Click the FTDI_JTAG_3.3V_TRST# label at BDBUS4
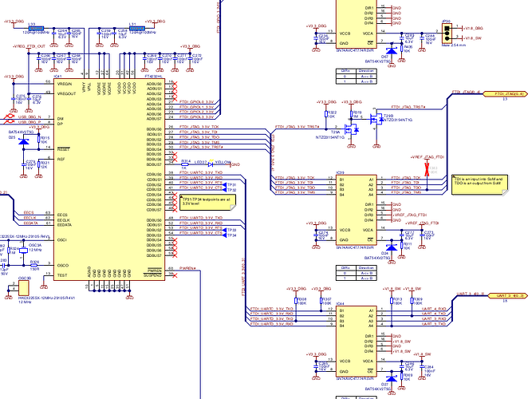The image size is (532, 399). 201,147
